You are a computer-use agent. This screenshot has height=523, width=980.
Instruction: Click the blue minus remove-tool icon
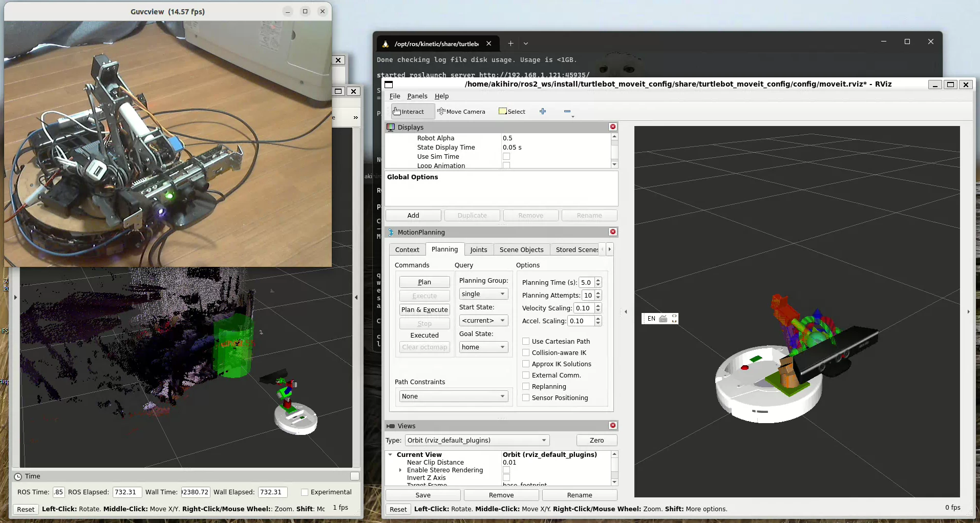tap(567, 111)
